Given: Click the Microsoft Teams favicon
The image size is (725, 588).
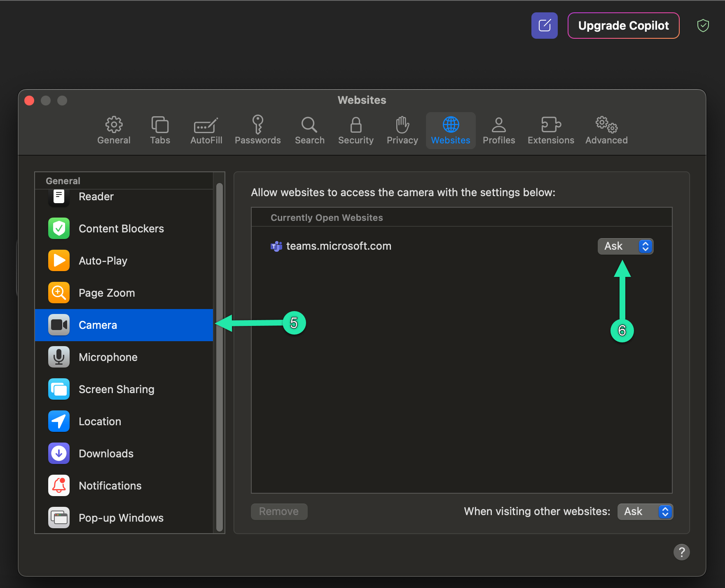Looking at the screenshot, I should point(276,246).
